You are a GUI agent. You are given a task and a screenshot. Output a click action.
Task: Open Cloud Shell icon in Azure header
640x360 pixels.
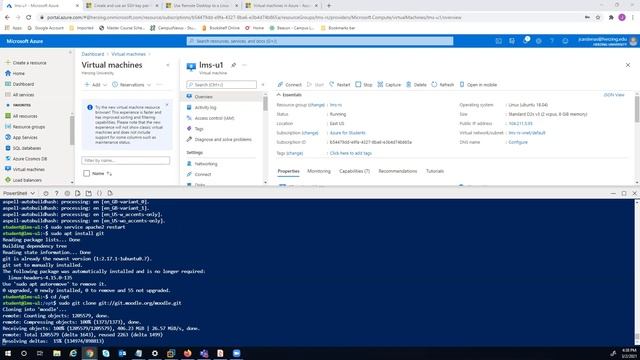click(x=499, y=41)
